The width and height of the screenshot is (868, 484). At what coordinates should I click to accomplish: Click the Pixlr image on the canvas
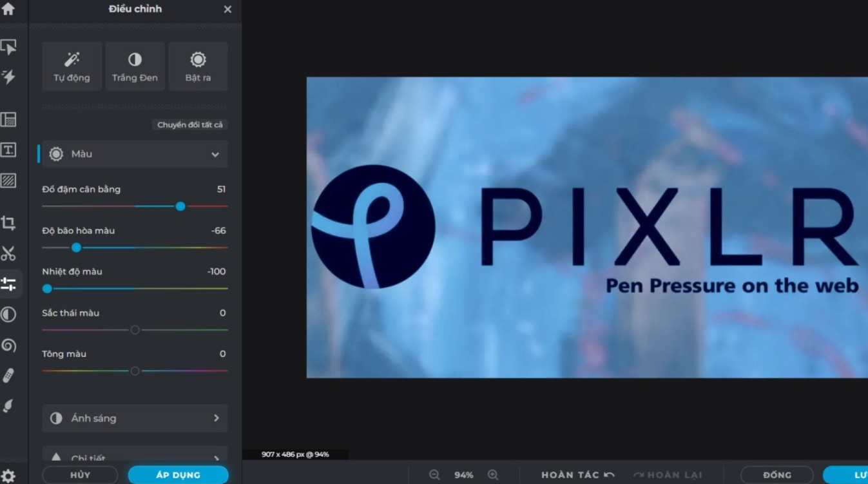587,227
